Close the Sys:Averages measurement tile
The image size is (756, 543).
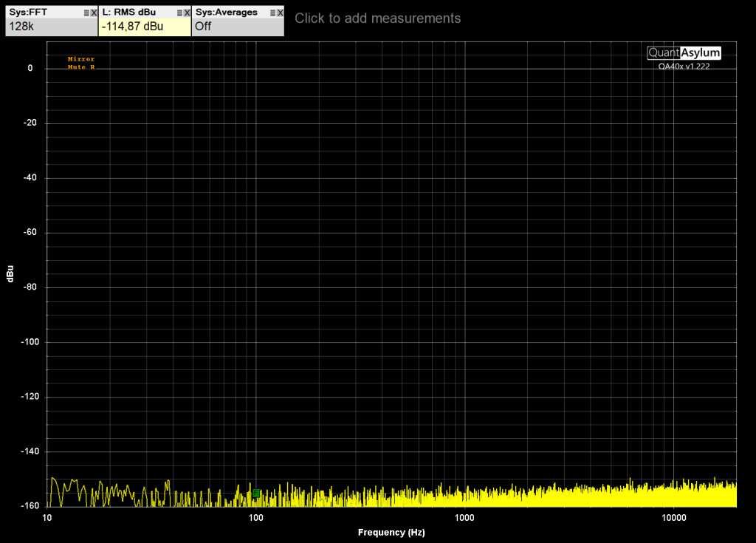tap(280, 13)
